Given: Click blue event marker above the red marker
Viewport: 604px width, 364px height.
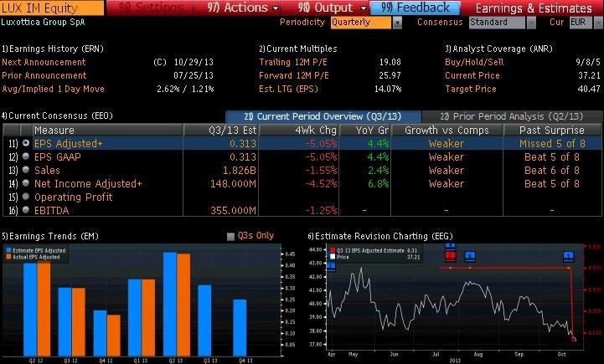Looking at the screenshot, I should point(451,246).
